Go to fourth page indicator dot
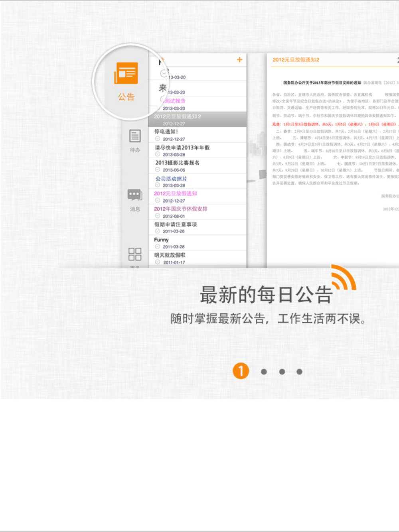 coord(299,372)
